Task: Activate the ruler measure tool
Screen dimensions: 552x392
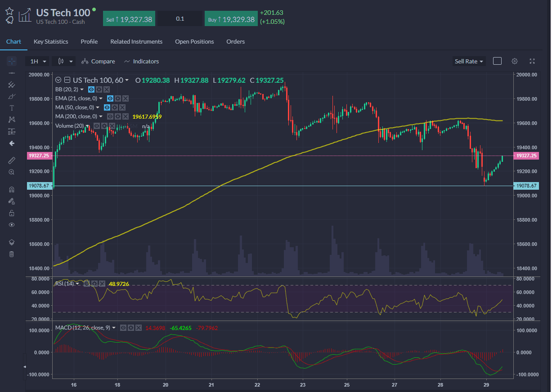Action: (x=12, y=160)
